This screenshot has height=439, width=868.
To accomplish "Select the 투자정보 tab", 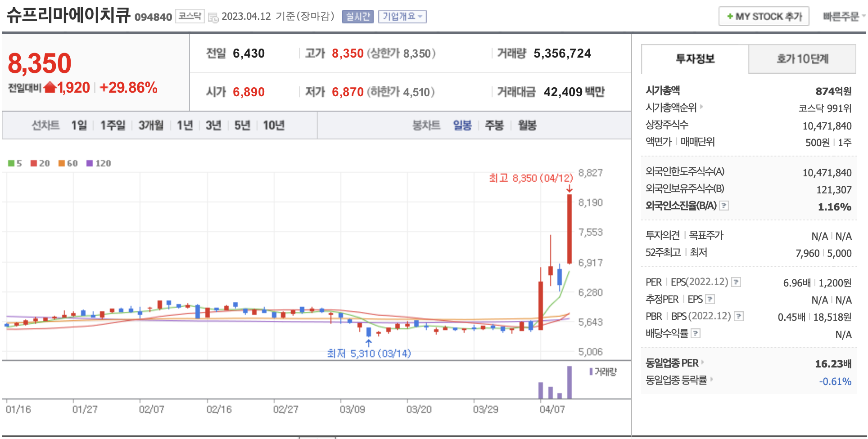I will click(x=695, y=59).
